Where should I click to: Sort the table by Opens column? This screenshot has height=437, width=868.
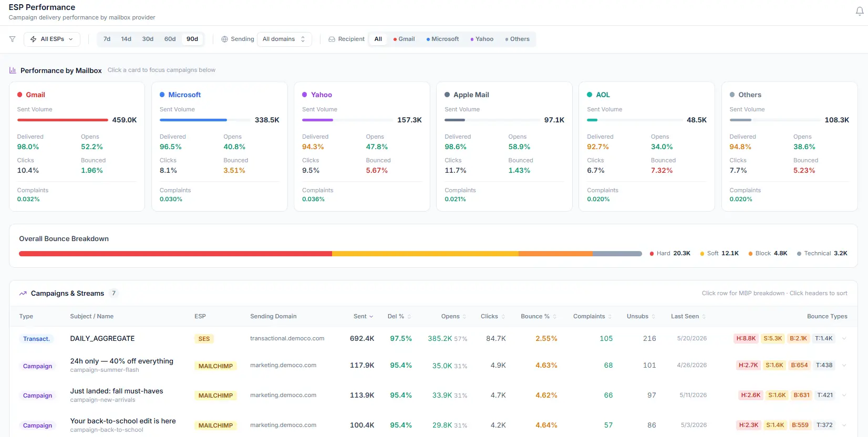point(453,316)
